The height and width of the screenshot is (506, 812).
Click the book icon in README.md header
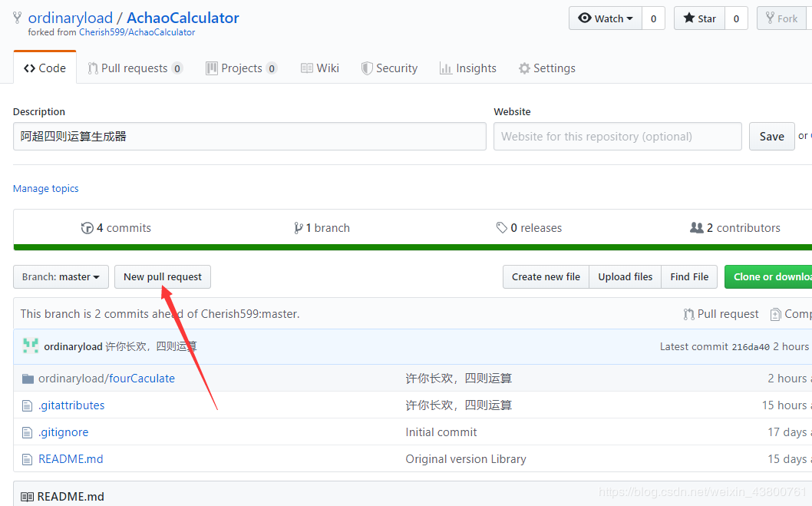click(x=28, y=497)
